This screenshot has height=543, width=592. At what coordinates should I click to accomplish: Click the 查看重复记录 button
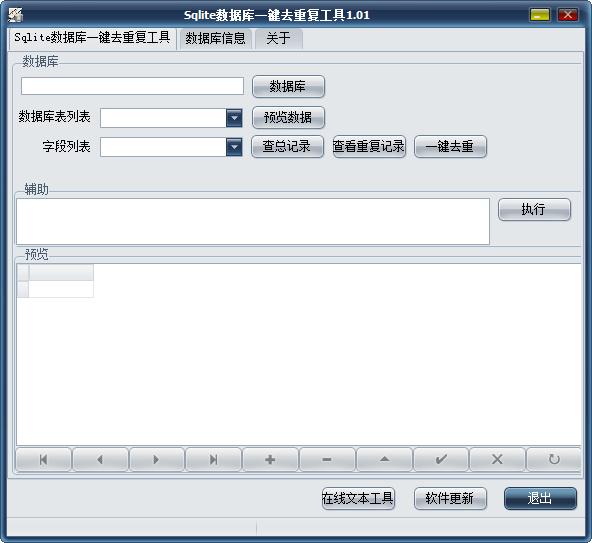(x=369, y=147)
